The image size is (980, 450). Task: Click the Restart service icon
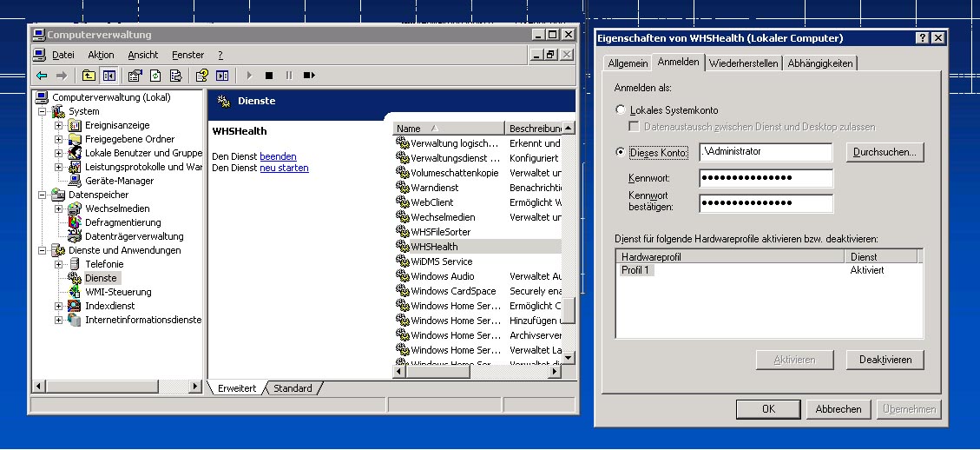pos(309,76)
